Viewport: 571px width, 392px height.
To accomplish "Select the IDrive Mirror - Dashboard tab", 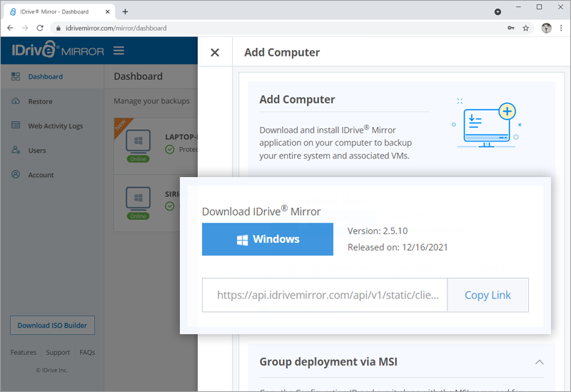I will click(x=59, y=11).
